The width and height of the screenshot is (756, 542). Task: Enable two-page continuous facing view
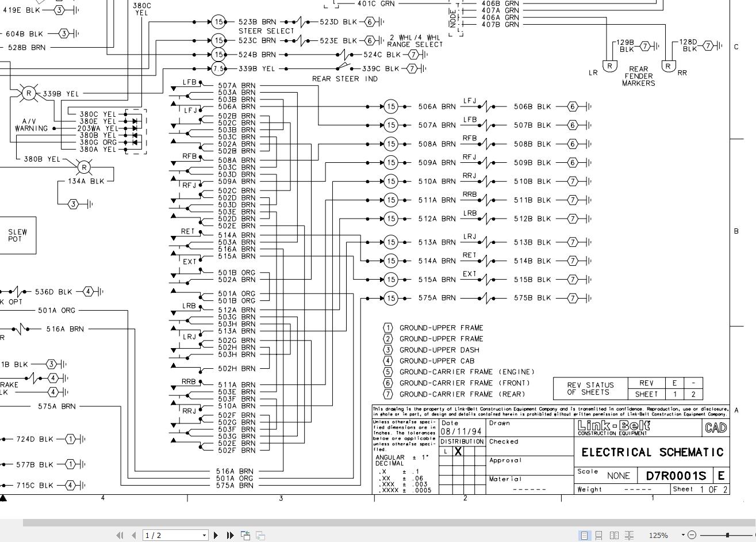pos(629,535)
